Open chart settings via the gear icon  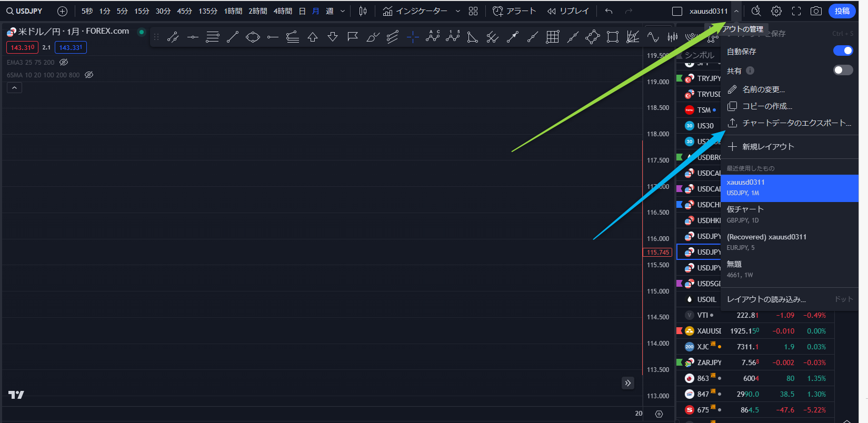click(776, 11)
